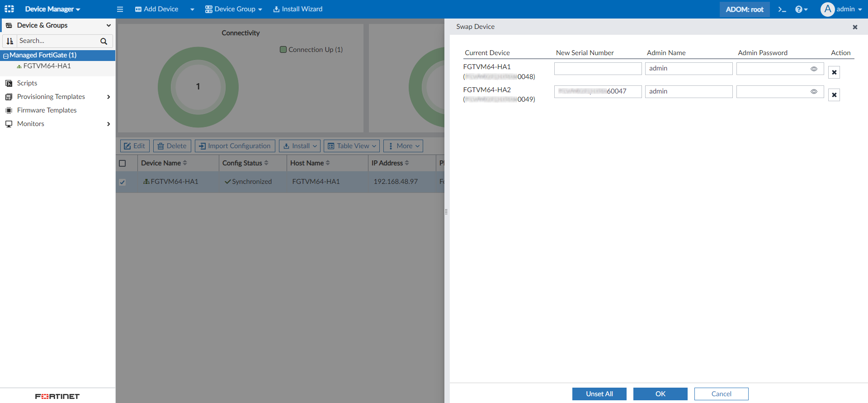Click Import Configuration button
This screenshot has height=403, width=868.
pos(235,146)
